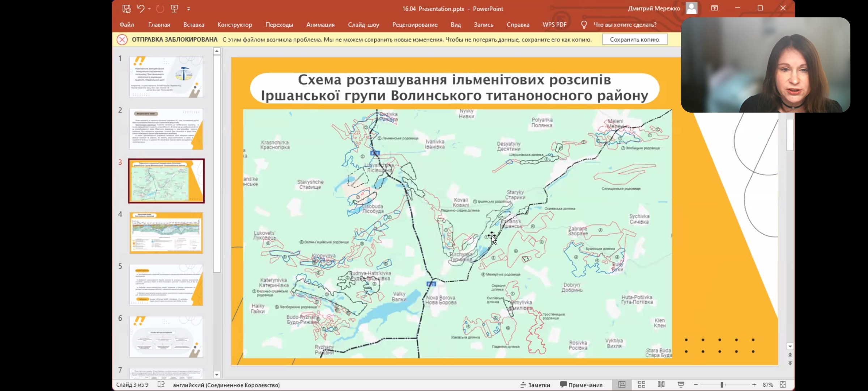The height and width of the screenshot is (391, 868).
Task: Select Normal view button in status bar
Action: (x=622, y=384)
